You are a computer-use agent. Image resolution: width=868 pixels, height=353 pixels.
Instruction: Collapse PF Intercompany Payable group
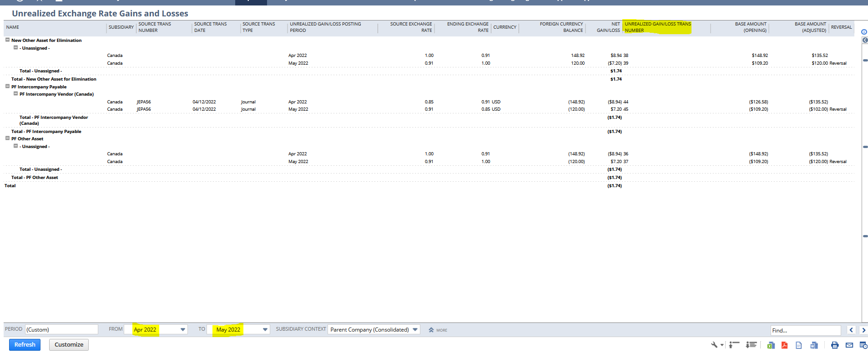pyautogui.click(x=7, y=86)
